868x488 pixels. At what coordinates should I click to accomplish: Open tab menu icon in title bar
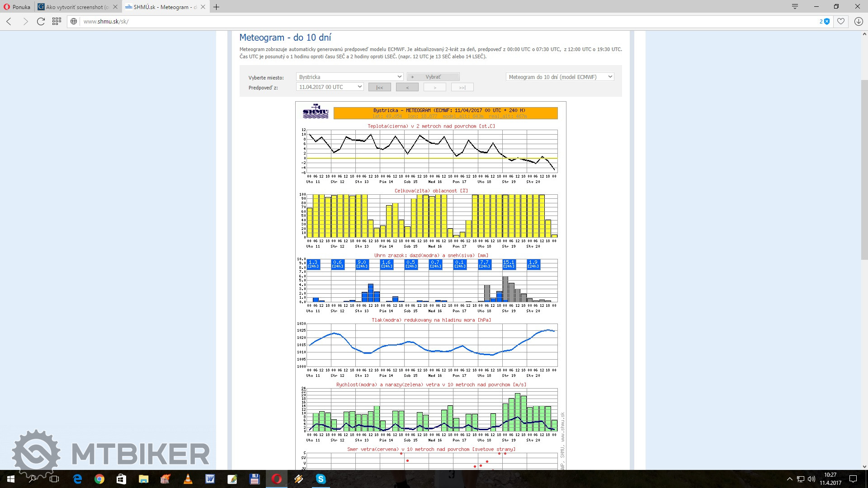[795, 7]
